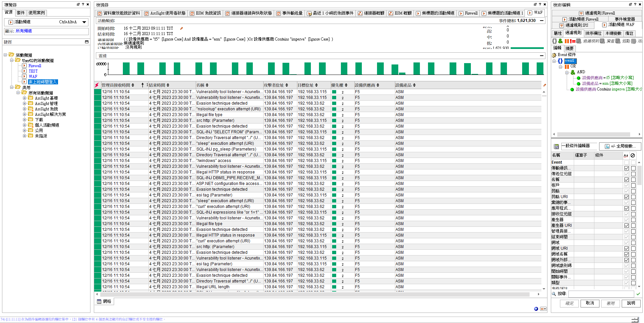Click the common conditions editor icon
The width and height of the screenshot is (644, 323).
pyautogui.click(x=556, y=146)
